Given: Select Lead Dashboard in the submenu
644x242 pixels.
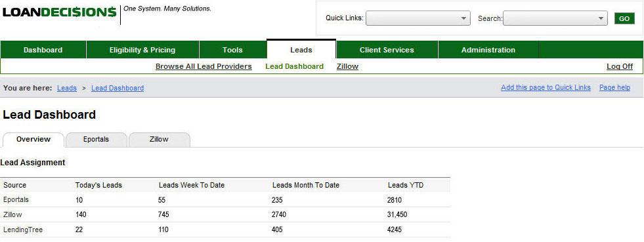Looking at the screenshot, I should click(x=295, y=66).
